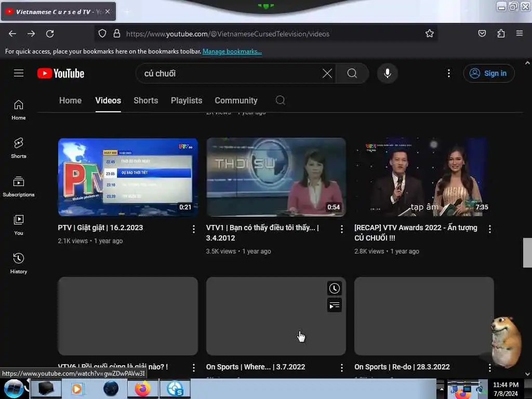Open the loading thumbnail above On Sports Re-do
Screen dimensions: 532x399
coord(424,316)
